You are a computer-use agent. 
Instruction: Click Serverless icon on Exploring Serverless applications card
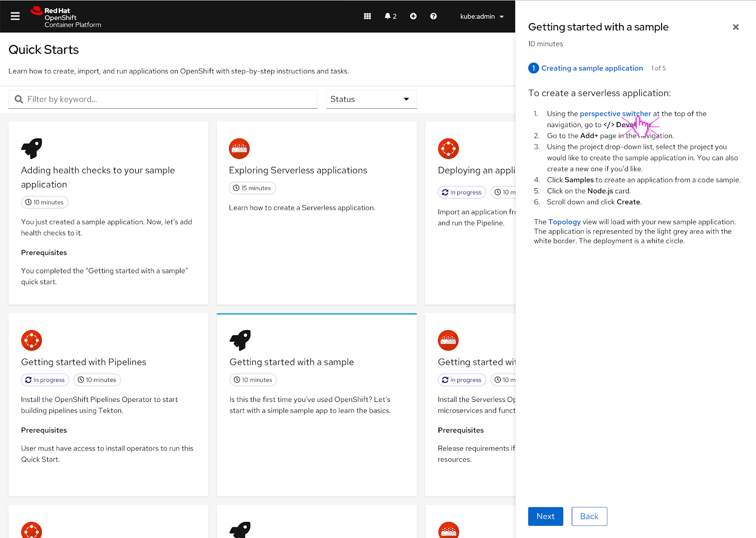pos(239,148)
